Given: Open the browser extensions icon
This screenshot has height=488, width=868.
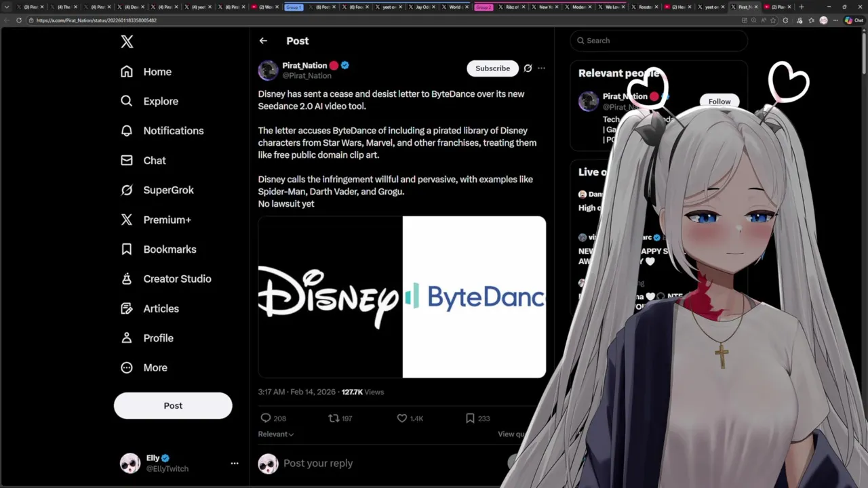Looking at the screenshot, I should click(785, 20).
